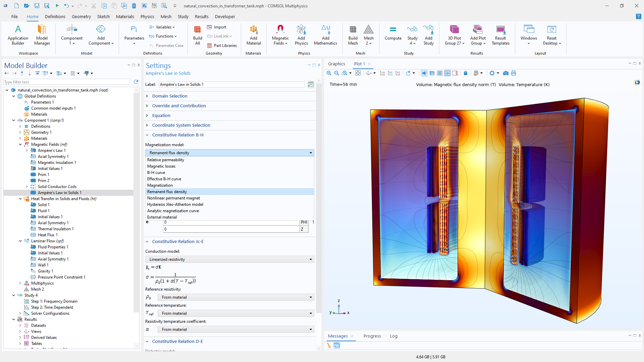Viewport: 644px width, 362px height.
Task: Collapse the Laminar Flow tree node
Action: click(20, 241)
